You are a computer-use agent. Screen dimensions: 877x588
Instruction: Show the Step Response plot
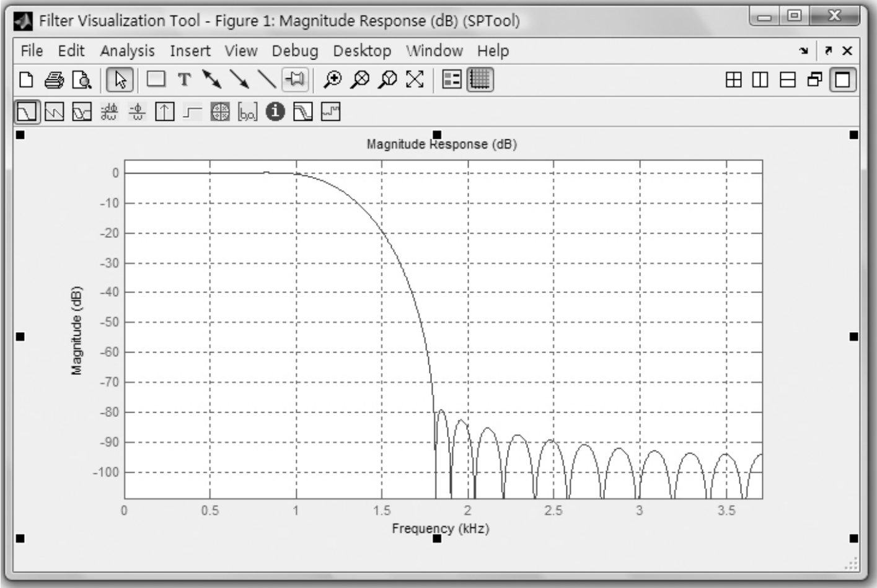tap(193, 112)
